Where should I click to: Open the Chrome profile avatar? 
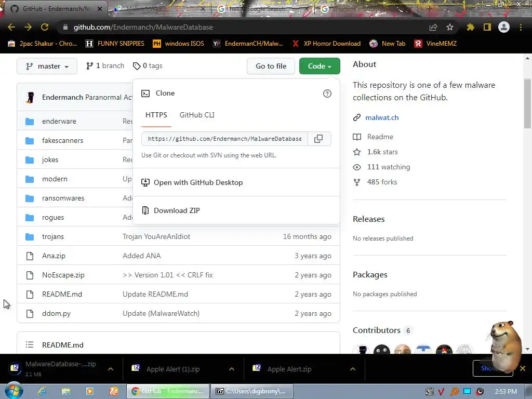tap(504, 27)
